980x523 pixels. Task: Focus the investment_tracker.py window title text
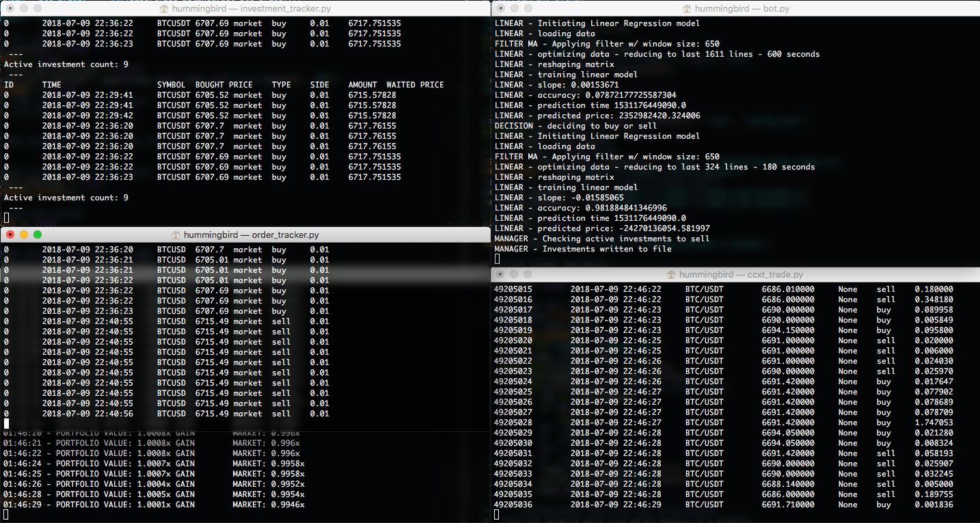252,9
